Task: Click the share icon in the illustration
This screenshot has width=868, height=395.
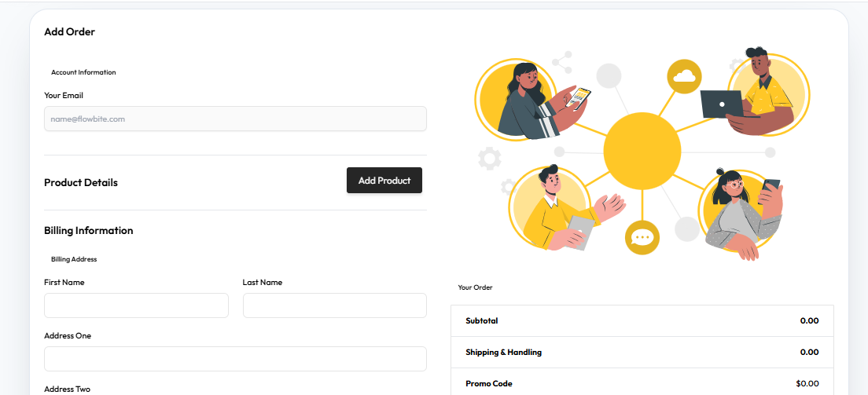Action: coord(562,63)
